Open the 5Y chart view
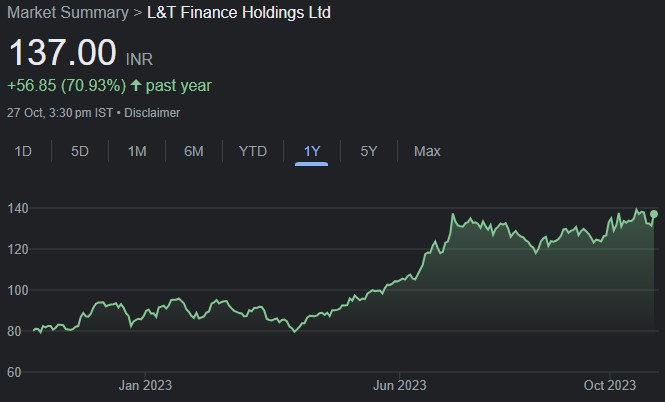The image size is (665, 402). point(369,151)
